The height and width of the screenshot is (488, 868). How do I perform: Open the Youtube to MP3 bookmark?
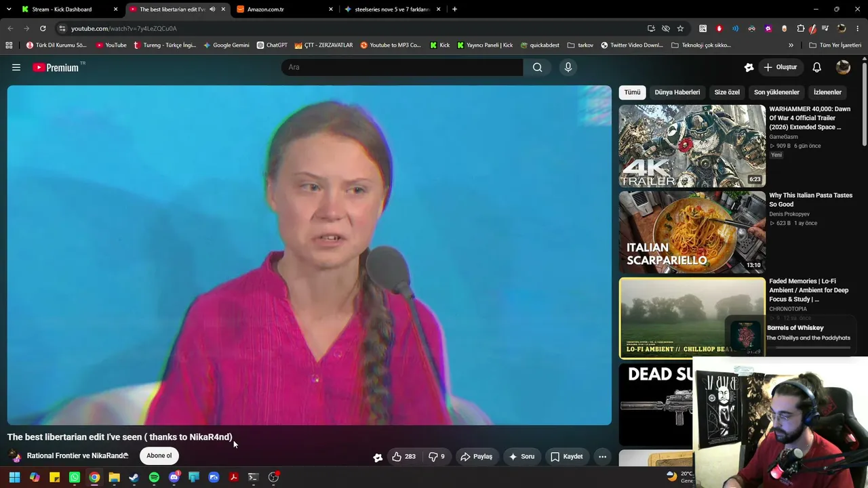pos(391,45)
